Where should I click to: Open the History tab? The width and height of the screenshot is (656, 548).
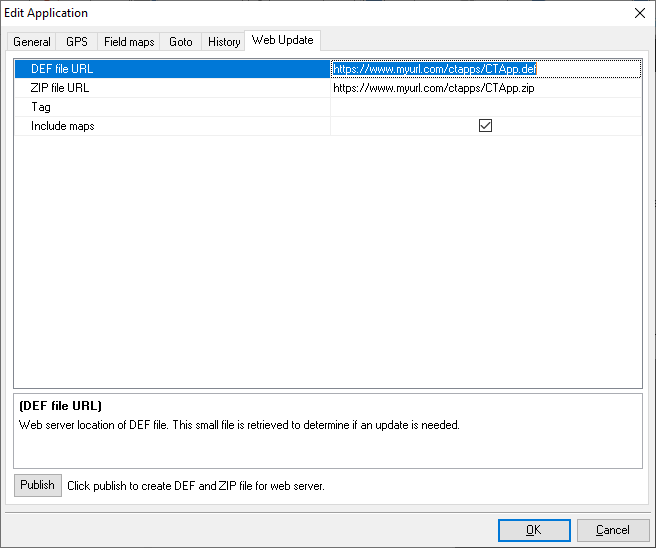tap(224, 42)
